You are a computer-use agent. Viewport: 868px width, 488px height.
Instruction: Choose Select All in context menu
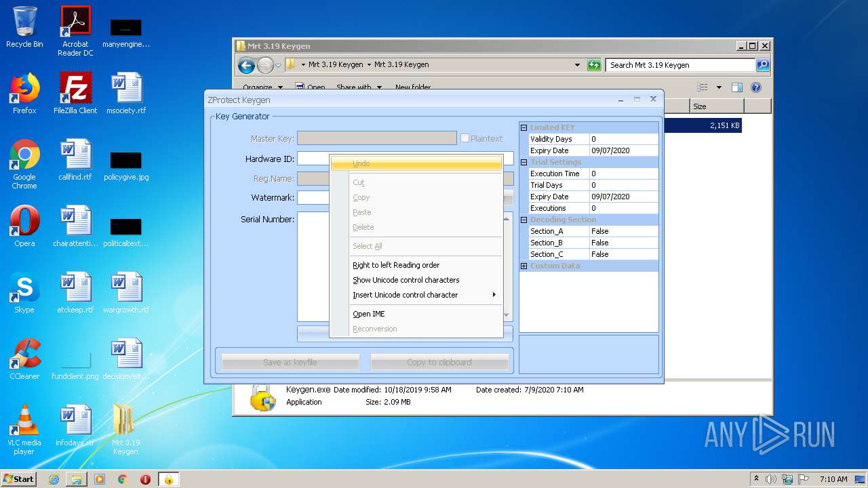click(x=416, y=246)
